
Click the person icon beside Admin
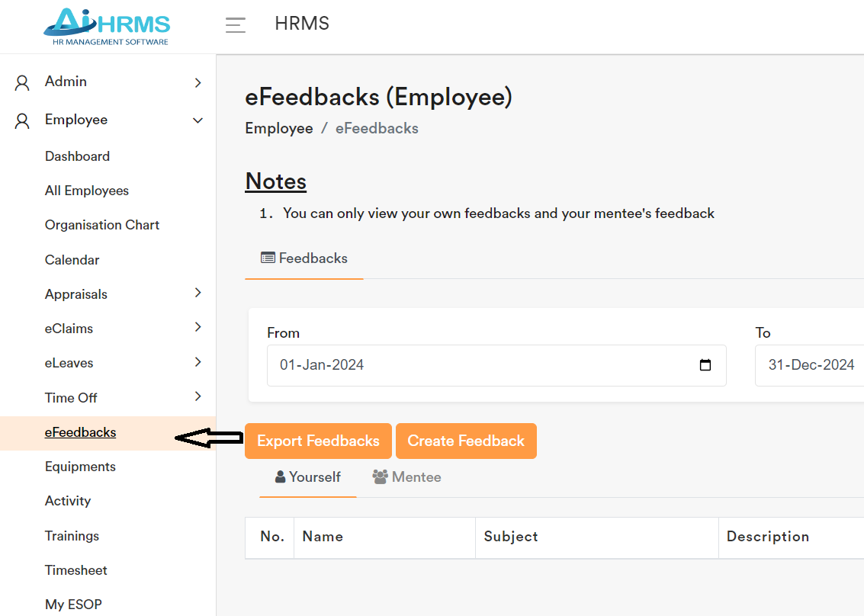pyautogui.click(x=21, y=81)
